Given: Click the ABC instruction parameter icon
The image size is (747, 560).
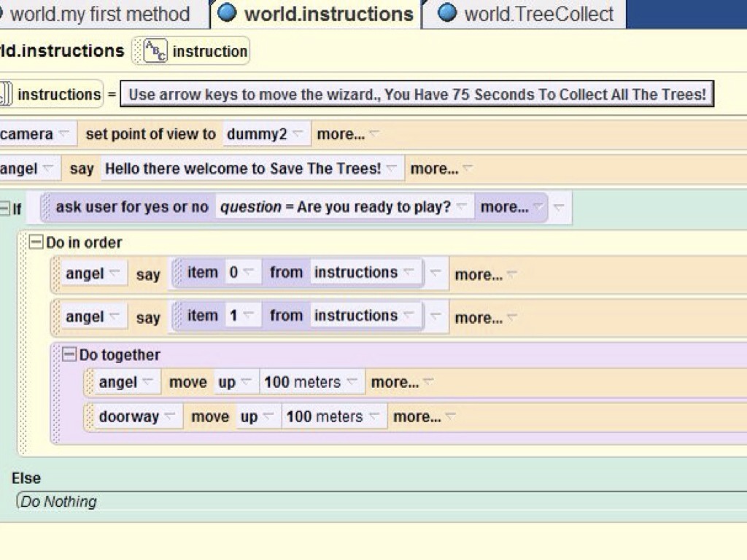Looking at the screenshot, I should [x=155, y=51].
